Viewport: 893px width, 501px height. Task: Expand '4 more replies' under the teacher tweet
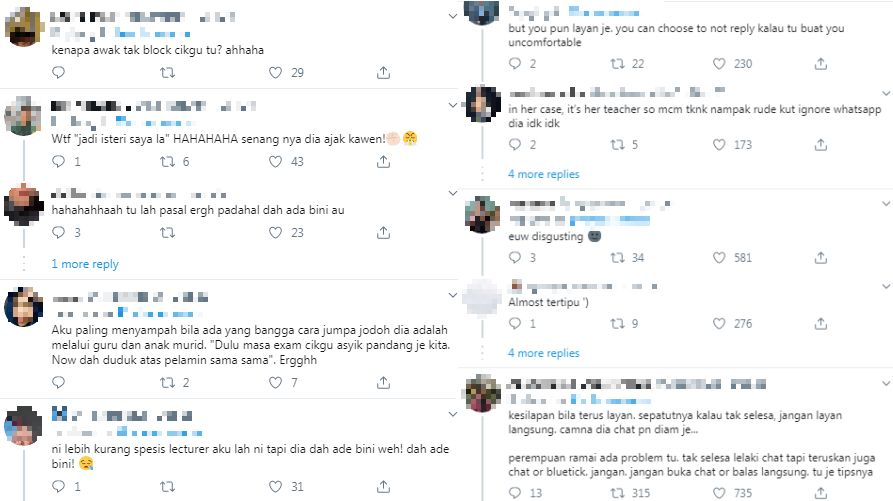point(543,174)
